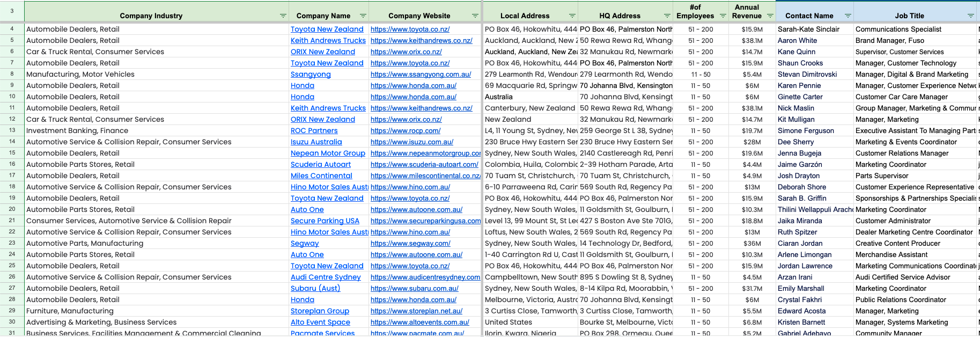Select the Parts Supervisor job title cell
980x337 pixels.
point(916,176)
